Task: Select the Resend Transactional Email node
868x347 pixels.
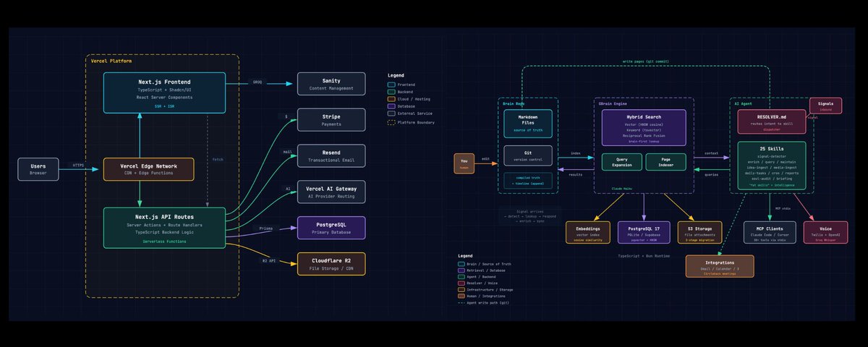Action: [331, 156]
